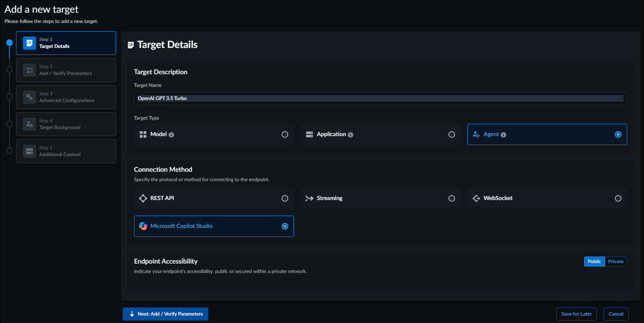This screenshot has width=644, height=323.
Task: Click the info icon next to Agent
Action: [503, 135]
